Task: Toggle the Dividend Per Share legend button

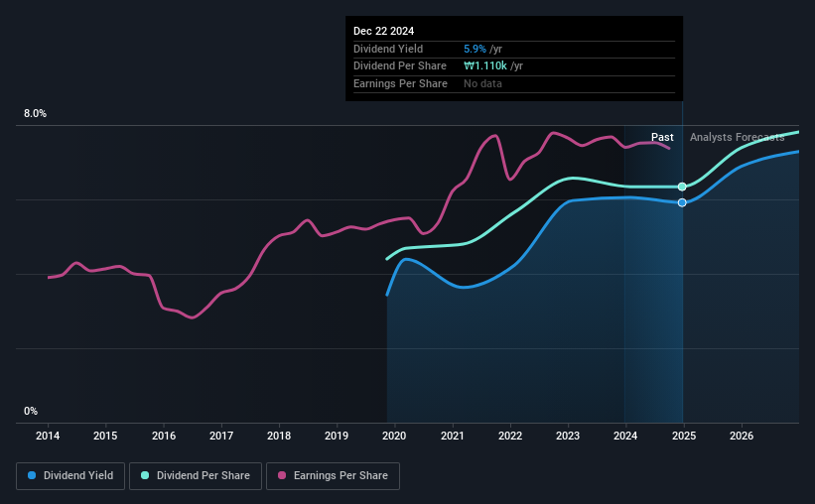Action: (196, 476)
